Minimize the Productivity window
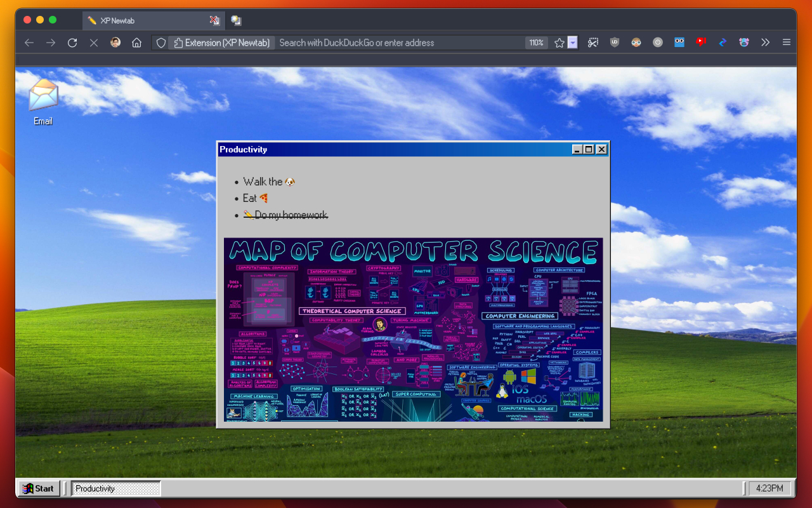Image resolution: width=812 pixels, height=508 pixels. [577, 149]
